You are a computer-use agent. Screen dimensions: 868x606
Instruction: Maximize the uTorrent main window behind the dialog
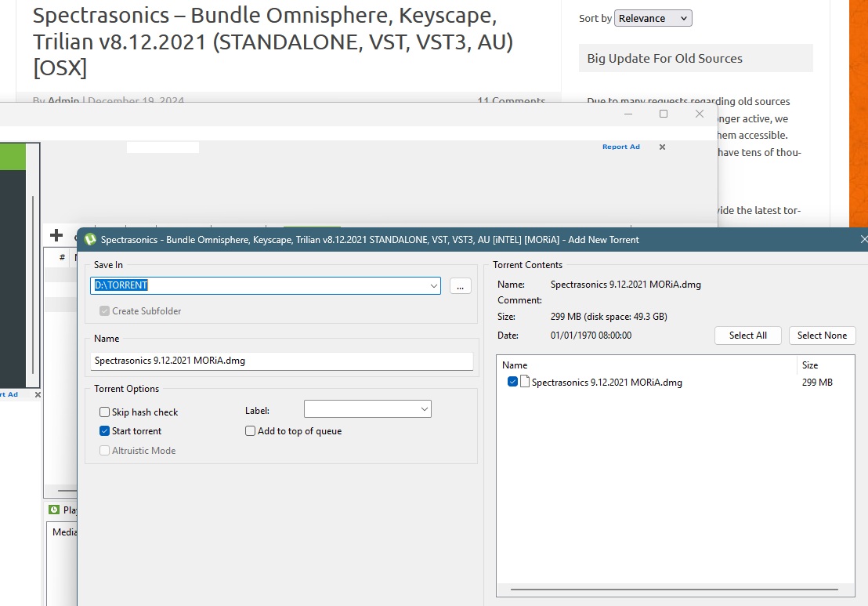pos(664,114)
